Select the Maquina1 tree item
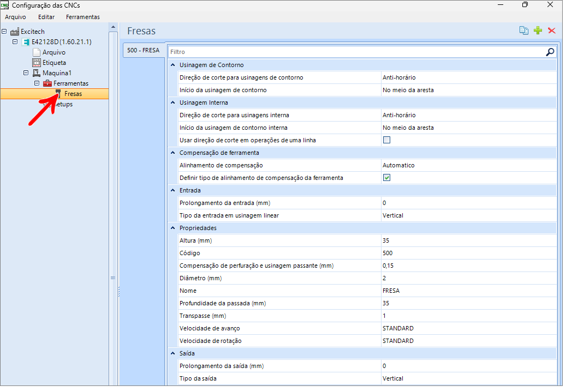This screenshot has height=392, width=566. pos(57,73)
